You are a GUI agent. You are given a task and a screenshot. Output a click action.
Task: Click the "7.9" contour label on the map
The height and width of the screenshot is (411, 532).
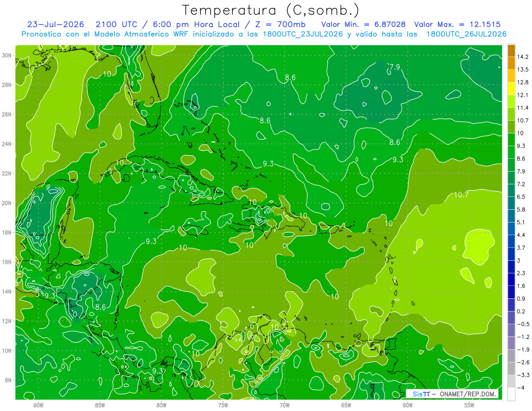(x=395, y=67)
